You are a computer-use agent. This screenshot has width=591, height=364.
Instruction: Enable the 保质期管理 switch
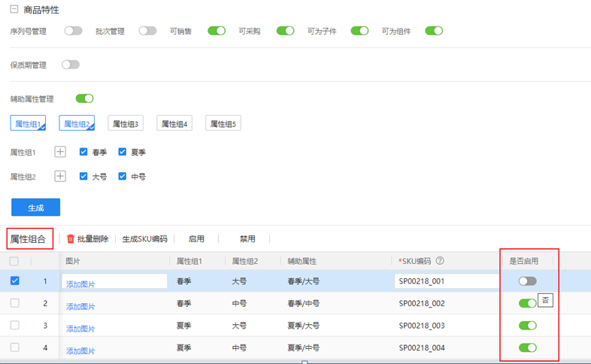[71, 65]
